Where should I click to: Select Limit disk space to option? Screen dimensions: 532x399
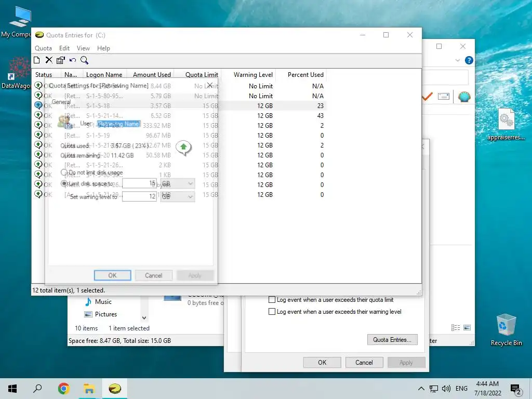click(64, 183)
